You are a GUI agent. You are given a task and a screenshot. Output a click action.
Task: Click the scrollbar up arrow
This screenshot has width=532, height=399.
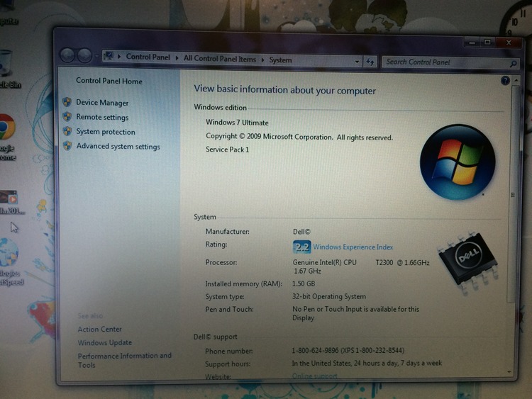coord(516,80)
